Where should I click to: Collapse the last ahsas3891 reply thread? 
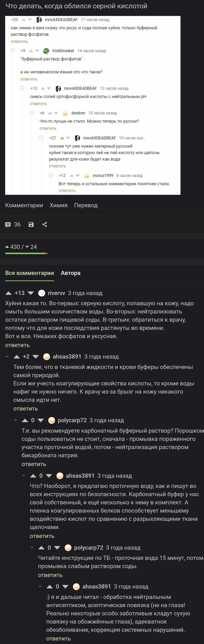click(x=40, y=586)
